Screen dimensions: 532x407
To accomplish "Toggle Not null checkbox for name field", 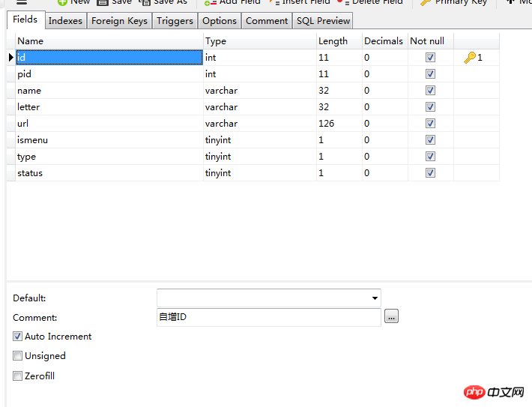I will 430,90.
